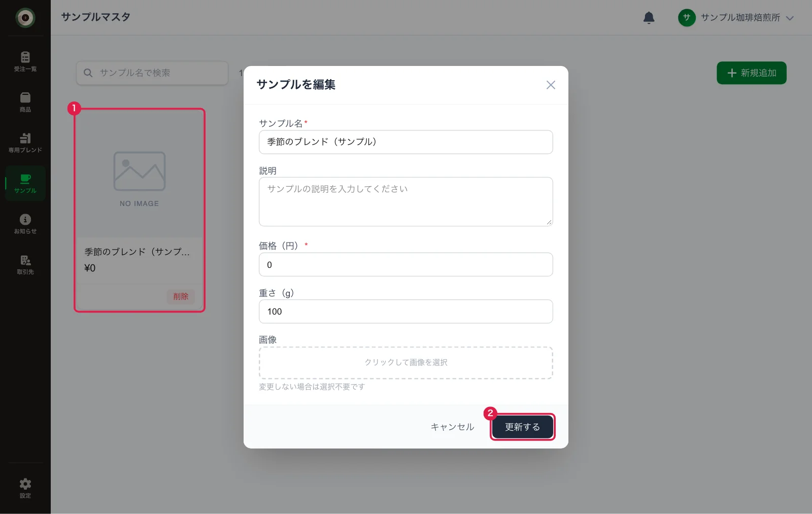Click the 価格（円） input field
This screenshot has height=514, width=812.
click(406, 264)
